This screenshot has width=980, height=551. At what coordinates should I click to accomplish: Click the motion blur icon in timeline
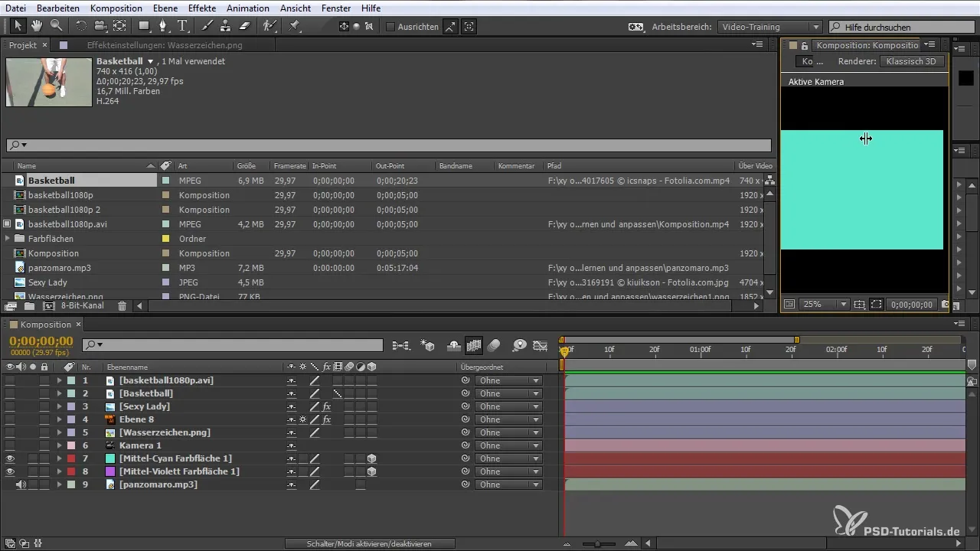coord(494,346)
